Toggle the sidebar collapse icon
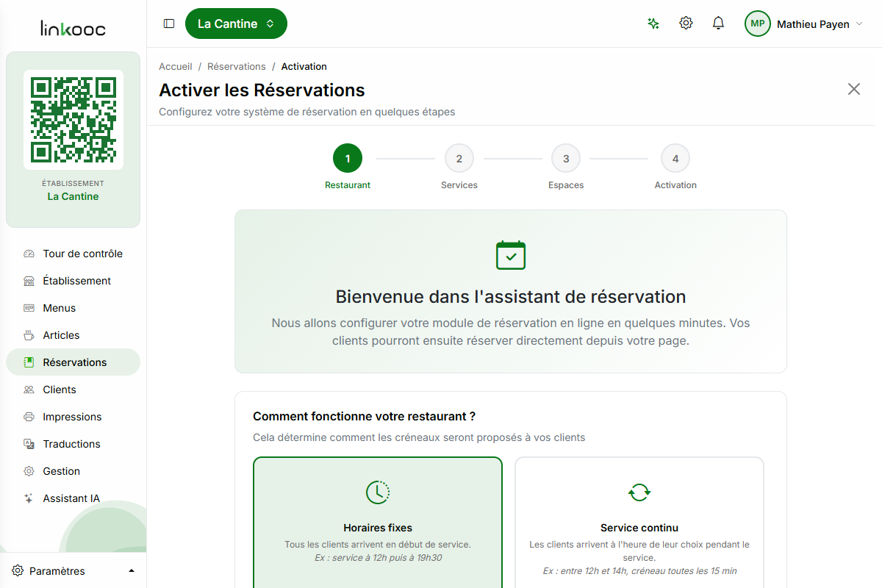 point(169,24)
